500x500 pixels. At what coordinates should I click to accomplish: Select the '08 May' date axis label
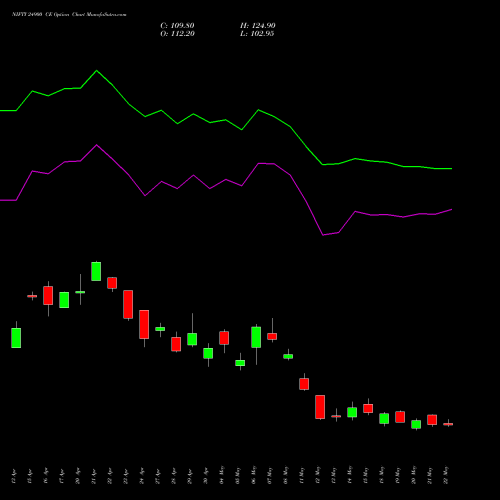tap(286, 475)
